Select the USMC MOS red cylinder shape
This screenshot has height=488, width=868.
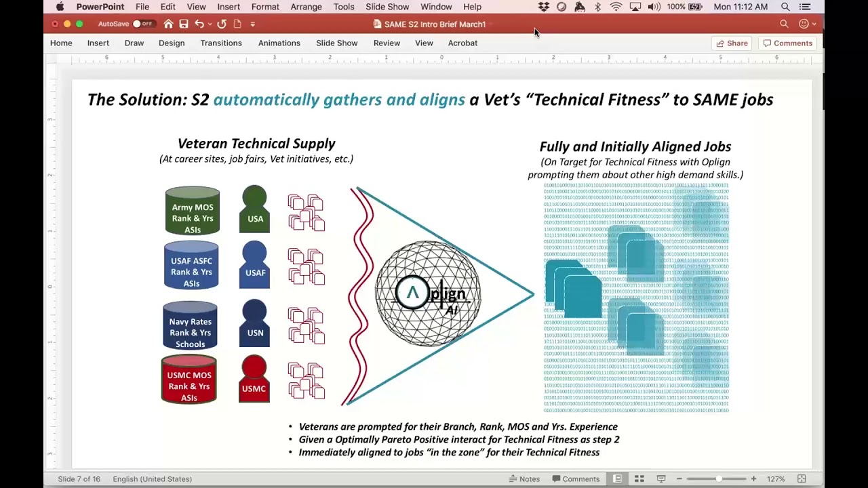coord(189,380)
